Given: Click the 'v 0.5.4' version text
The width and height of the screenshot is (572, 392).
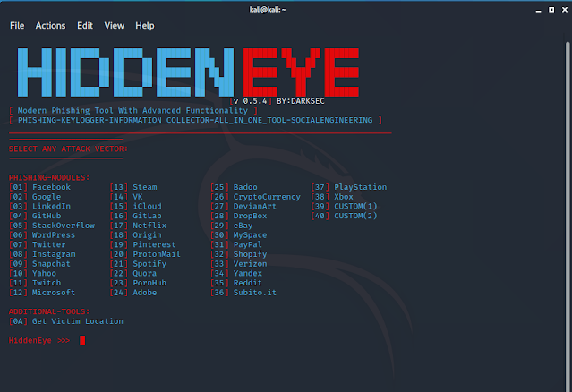Looking at the screenshot, I should tap(251, 101).
